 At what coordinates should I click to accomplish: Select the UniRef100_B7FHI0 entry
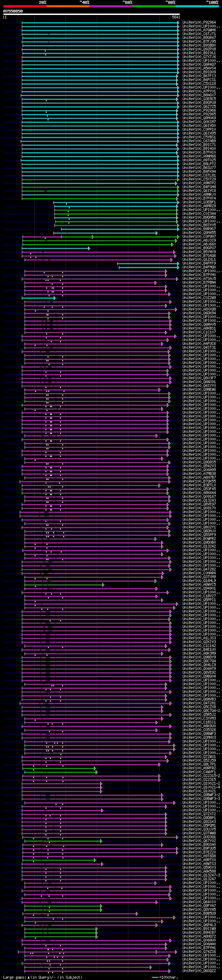199,152
